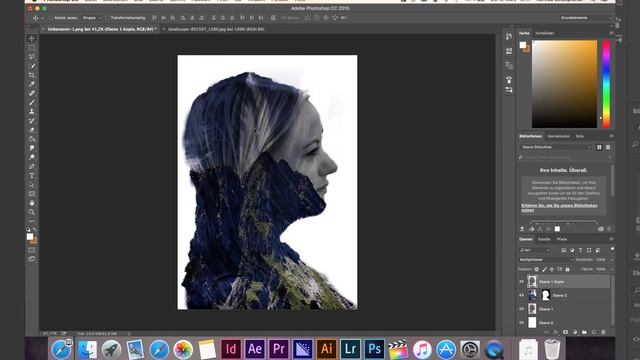Viewport: 640px width, 360px height.
Task: Click the foreground color swatch in toolbar
Action: [x=30, y=237]
